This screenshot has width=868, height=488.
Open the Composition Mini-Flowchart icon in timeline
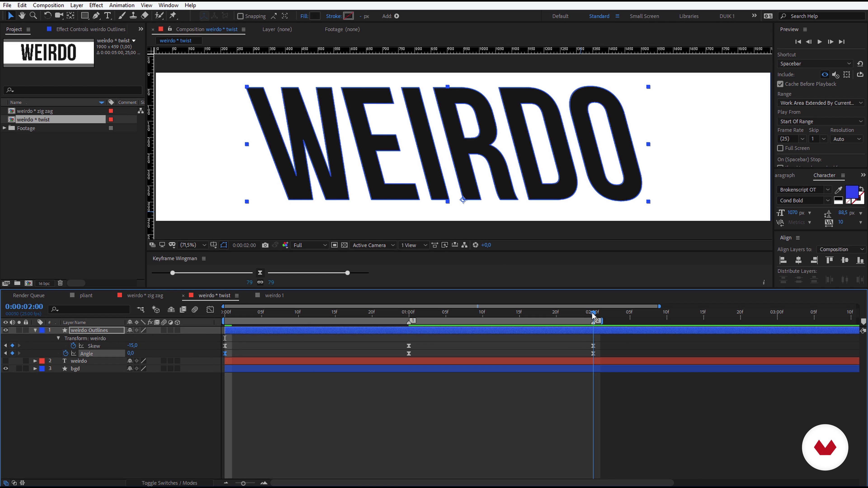point(141,310)
